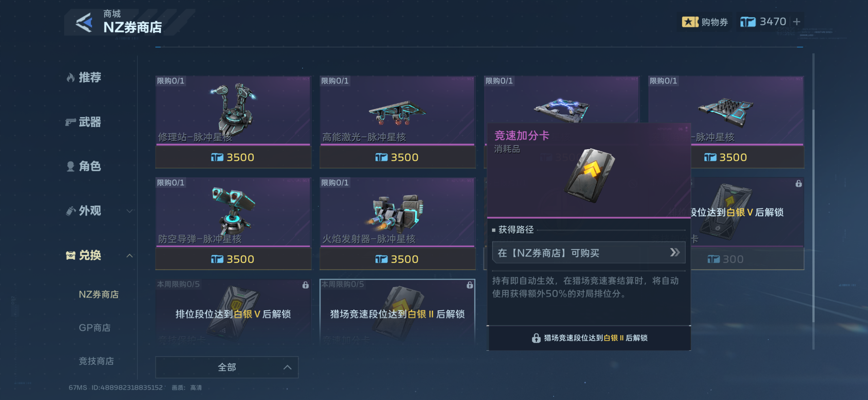This screenshot has height=400, width=868.
Task: Expand the 外观 submenu chevron
Action: tap(129, 211)
